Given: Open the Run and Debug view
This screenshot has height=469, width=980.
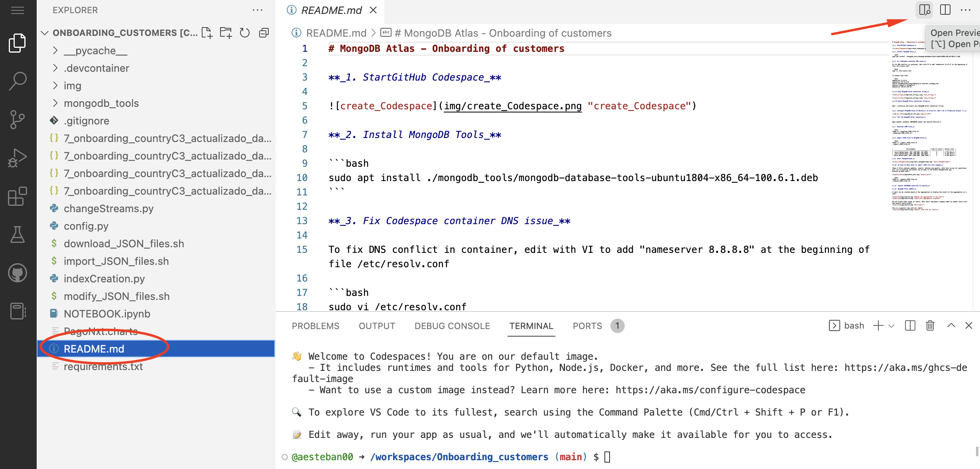Looking at the screenshot, I should [18, 158].
